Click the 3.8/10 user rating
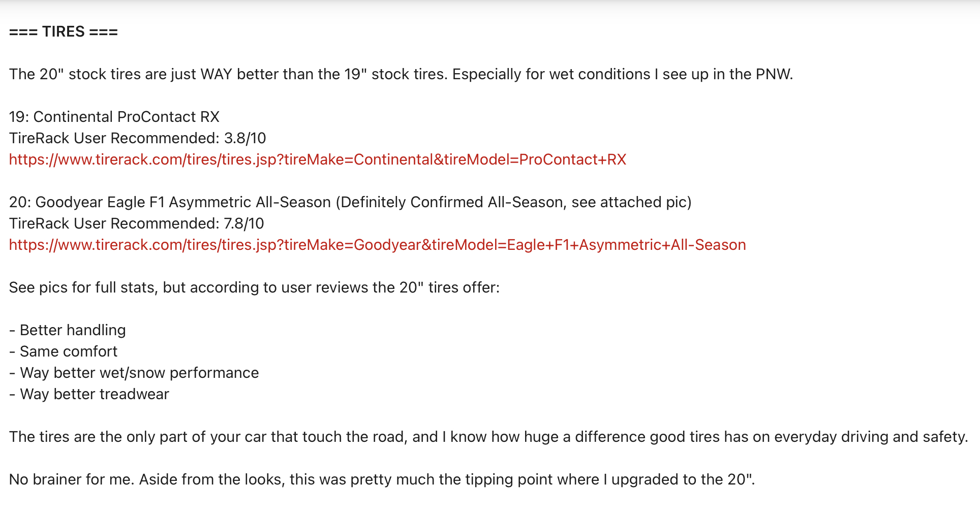This screenshot has width=980, height=516. pos(245,138)
